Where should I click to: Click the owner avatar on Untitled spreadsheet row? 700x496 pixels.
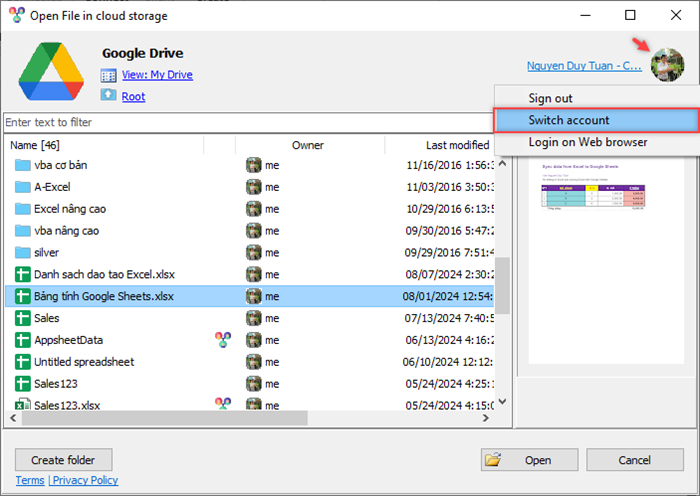[x=254, y=362]
